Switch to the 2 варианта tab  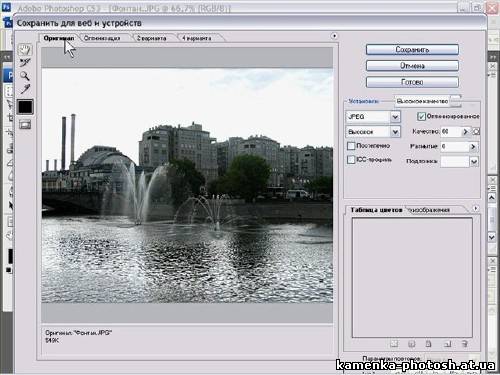(x=151, y=38)
